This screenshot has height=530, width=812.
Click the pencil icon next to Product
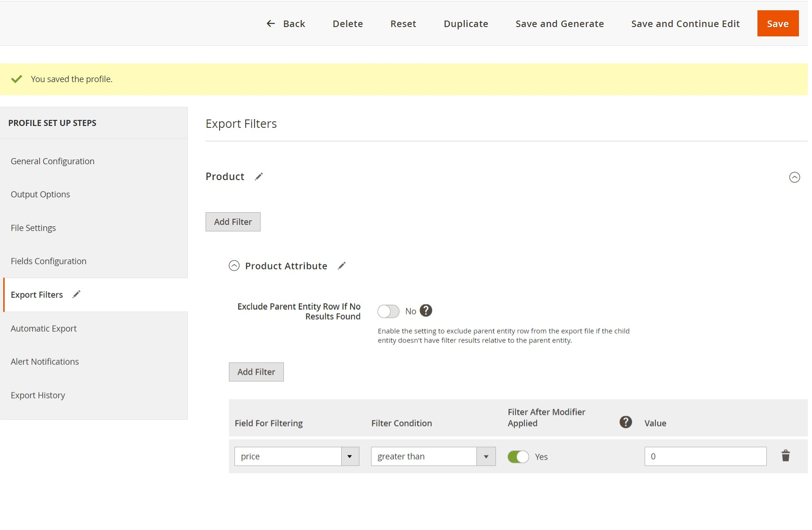click(259, 176)
